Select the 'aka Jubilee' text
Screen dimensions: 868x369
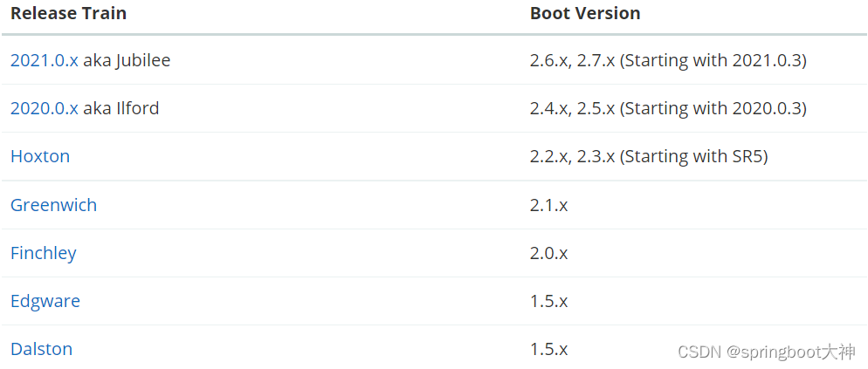127,59
